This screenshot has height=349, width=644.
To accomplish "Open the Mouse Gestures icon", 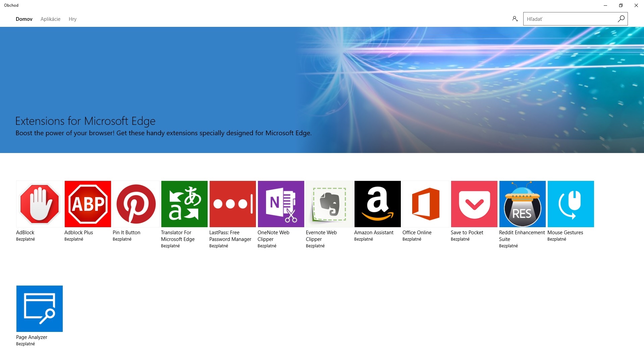I will [x=571, y=204].
